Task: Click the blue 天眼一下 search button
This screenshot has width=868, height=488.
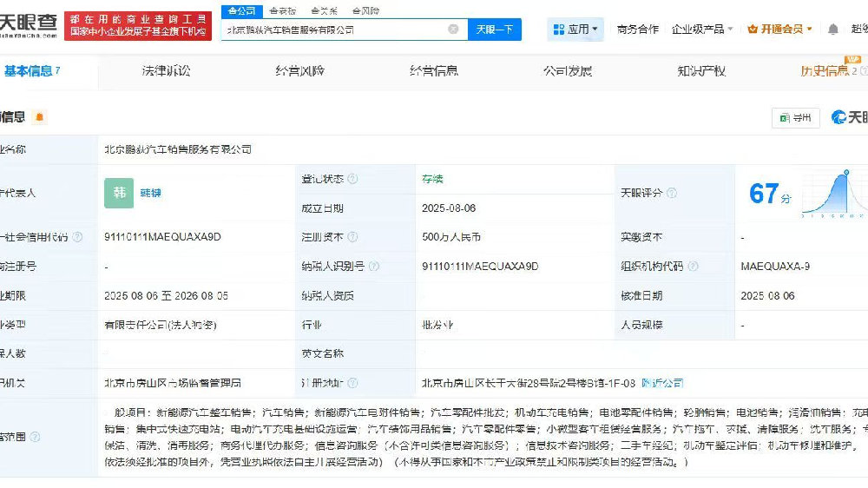Action: [x=495, y=30]
